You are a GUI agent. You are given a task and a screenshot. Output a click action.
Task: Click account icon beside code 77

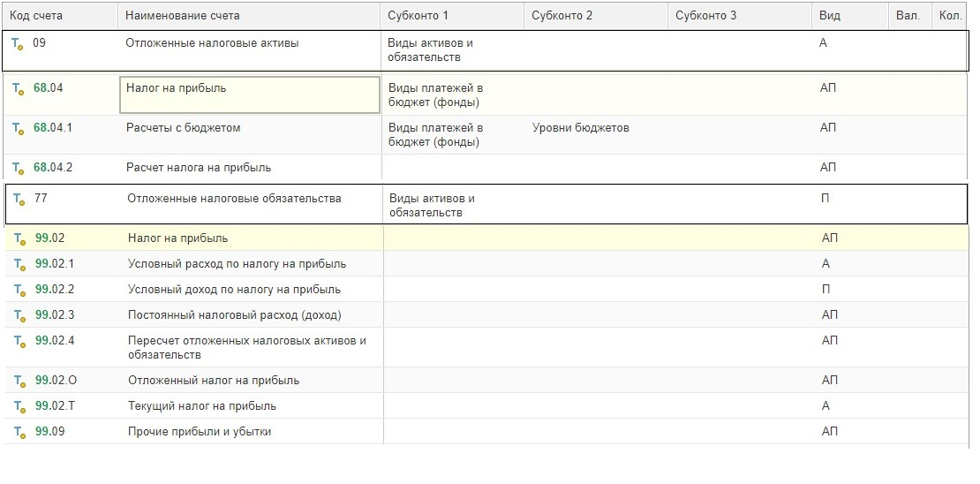(x=19, y=199)
